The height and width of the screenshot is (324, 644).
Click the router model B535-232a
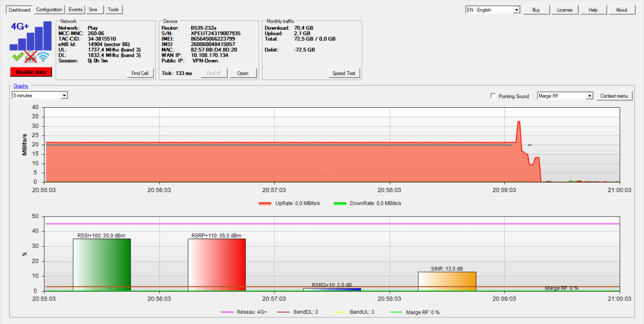(204, 28)
